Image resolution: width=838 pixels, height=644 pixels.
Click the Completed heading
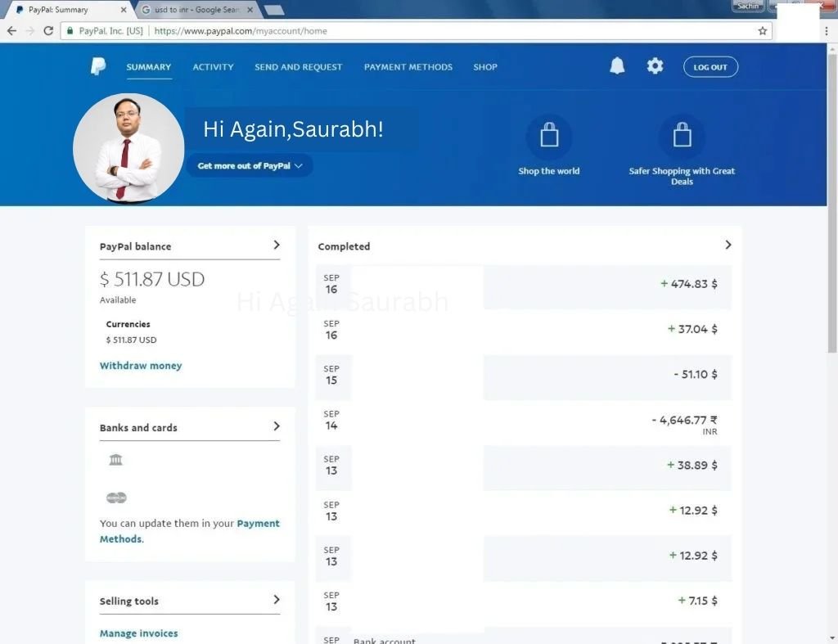tap(344, 246)
